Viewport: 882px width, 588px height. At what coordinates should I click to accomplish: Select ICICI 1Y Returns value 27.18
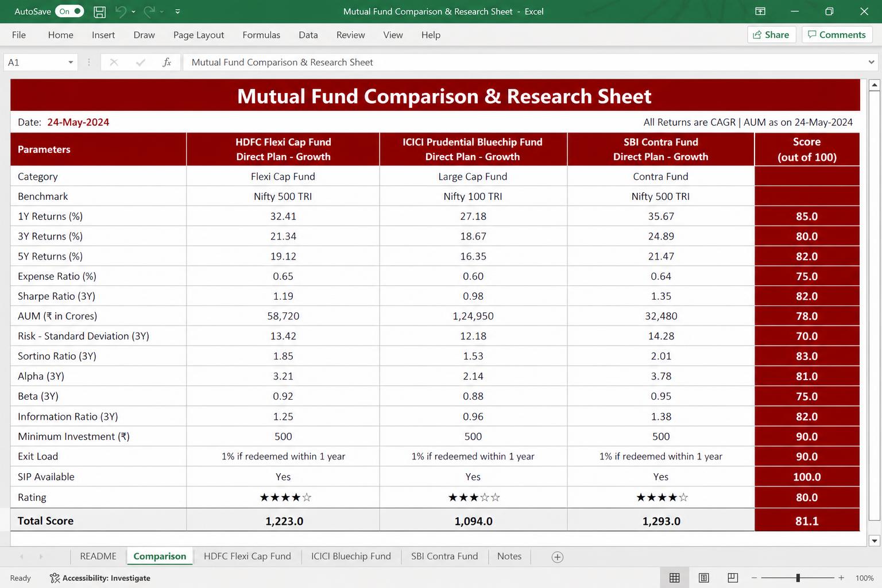(473, 216)
